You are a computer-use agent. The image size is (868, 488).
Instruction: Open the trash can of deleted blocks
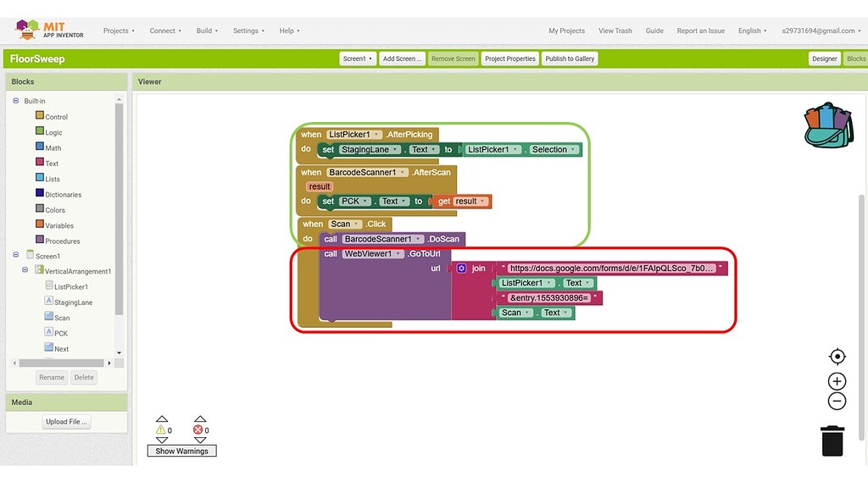click(x=832, y=440)
